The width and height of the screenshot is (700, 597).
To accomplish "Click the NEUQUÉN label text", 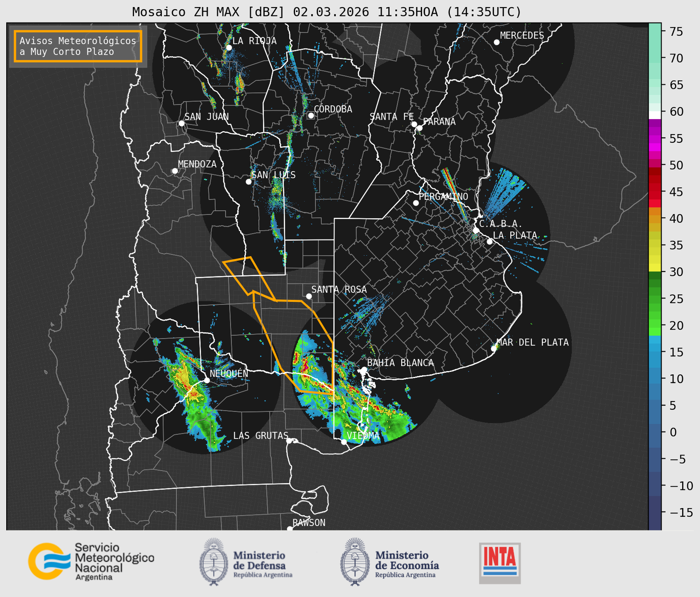I will 229,373.
